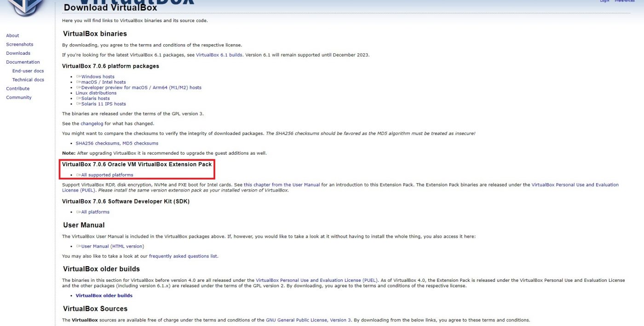Download Solaris 11 IPS hosts package

103,104
